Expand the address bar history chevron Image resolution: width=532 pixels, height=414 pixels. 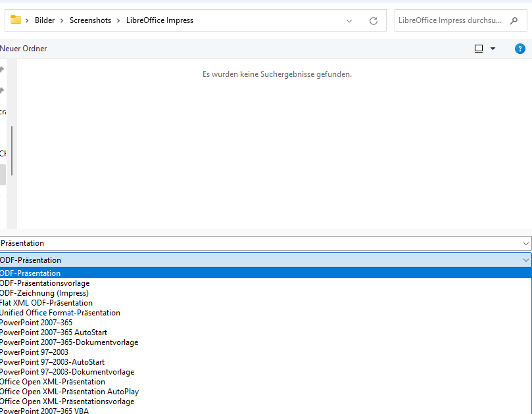tap(349, 20)
